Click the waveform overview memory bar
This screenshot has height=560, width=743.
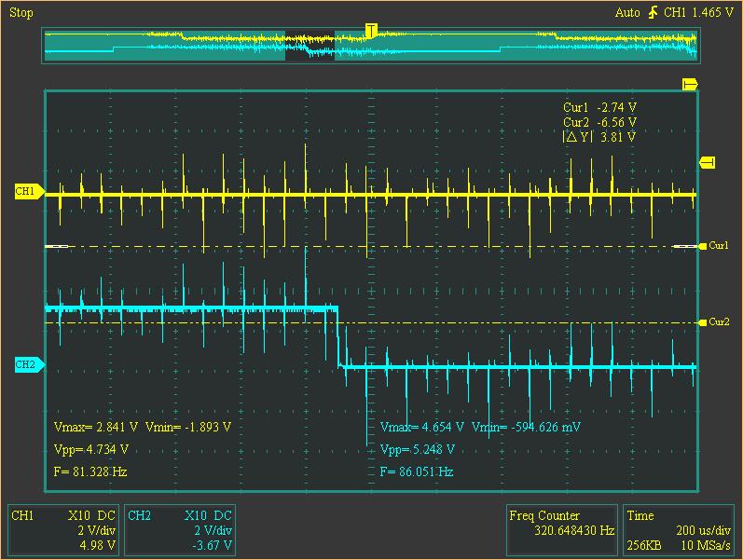(x=370, y=46)
